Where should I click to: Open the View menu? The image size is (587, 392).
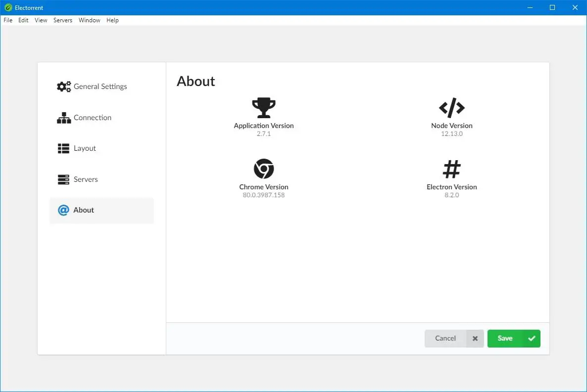coord(41,20)
